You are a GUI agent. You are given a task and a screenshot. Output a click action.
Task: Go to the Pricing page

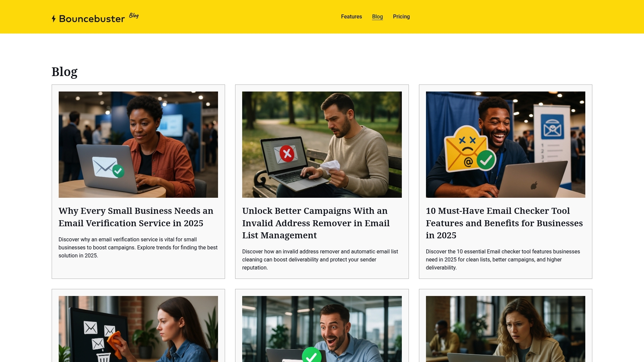(401, 17)
